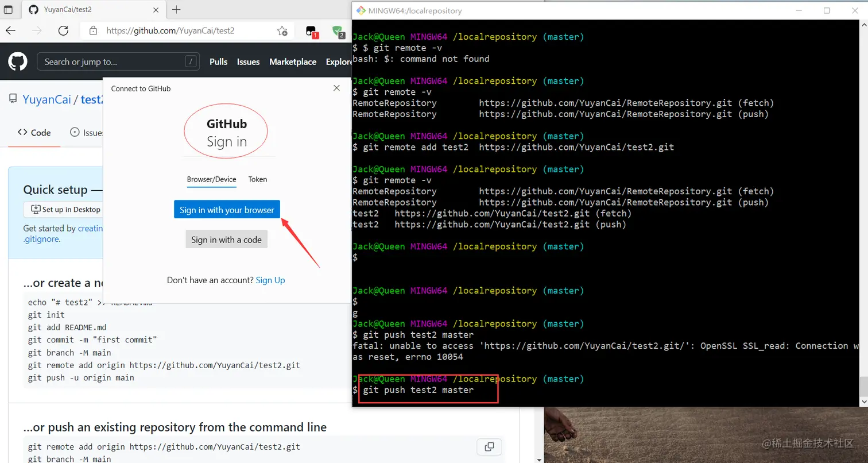868x463 pixels.
Task: Click the 'git add README.md' code line
Action: pos(67,327)
